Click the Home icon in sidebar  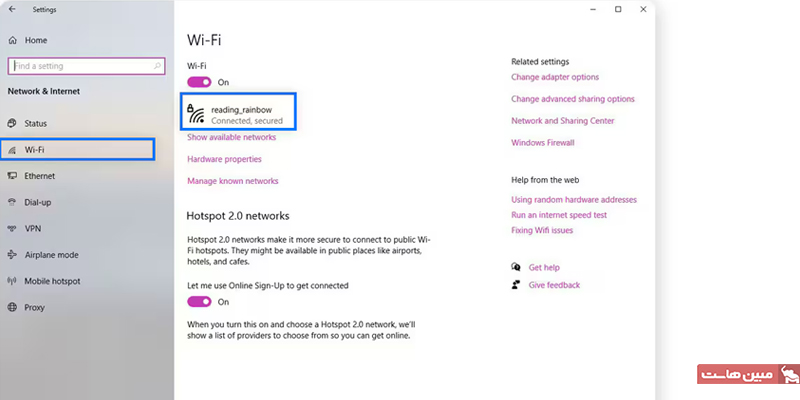[12, 40]
